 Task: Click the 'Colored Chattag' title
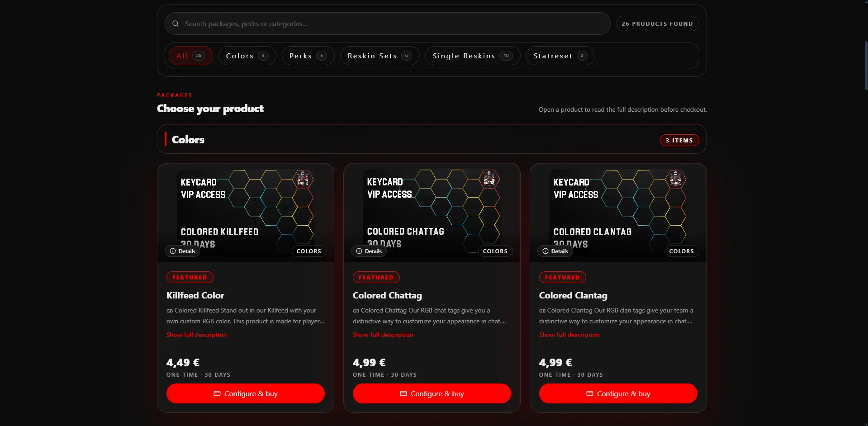tap(387, 295)
